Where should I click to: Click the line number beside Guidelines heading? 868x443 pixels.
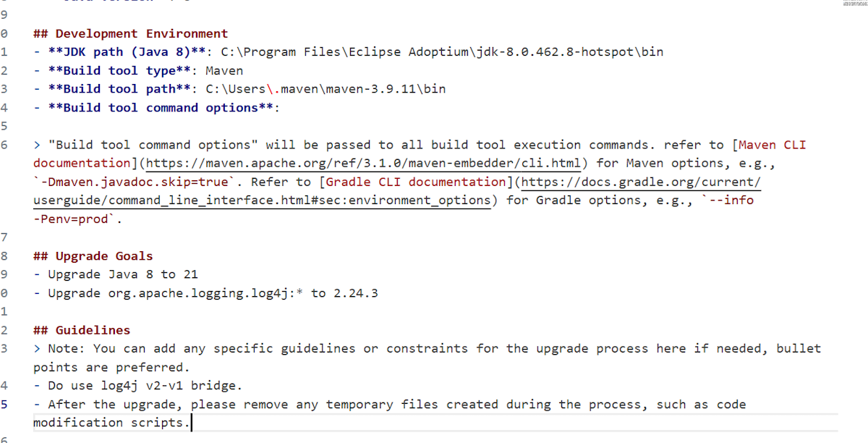click(4, 330)
